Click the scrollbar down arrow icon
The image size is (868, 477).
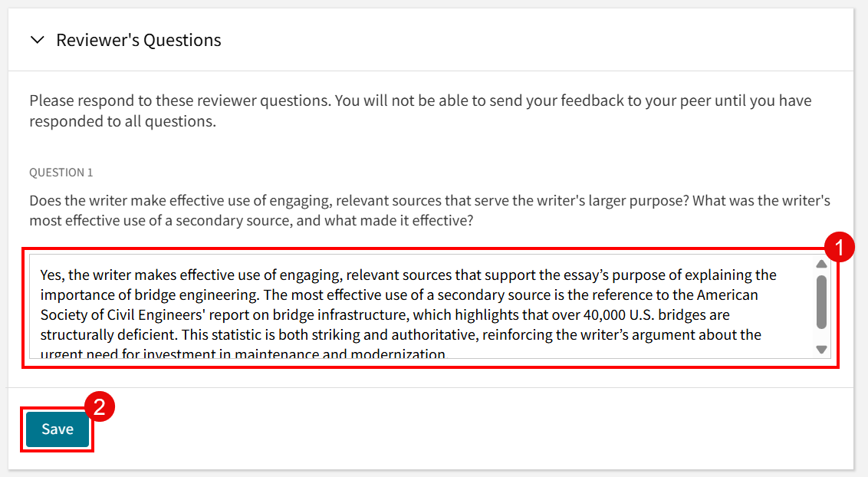pos(822,350)
